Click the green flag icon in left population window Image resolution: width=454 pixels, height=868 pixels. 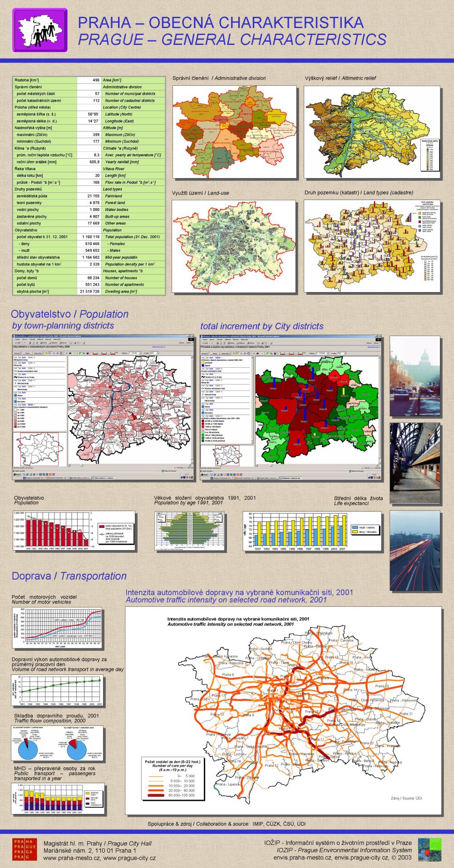click(x=80, y=353)
